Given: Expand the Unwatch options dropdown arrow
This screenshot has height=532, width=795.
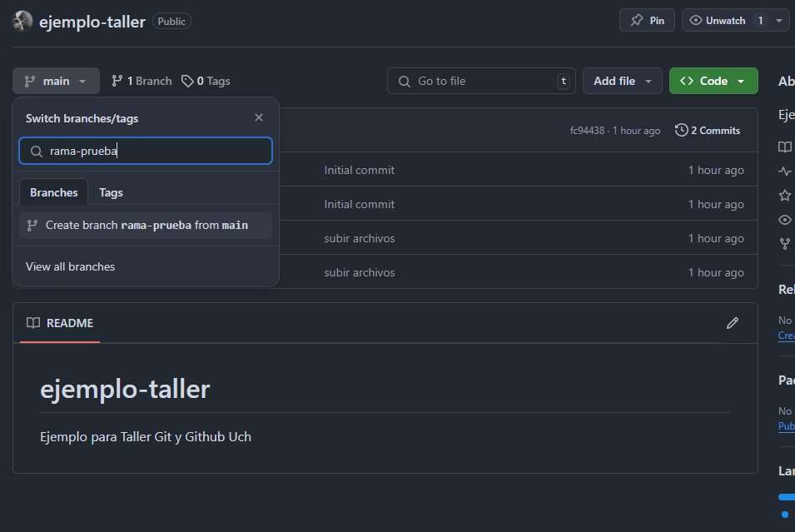Looking at the screenshot, I should coord(779,21).
